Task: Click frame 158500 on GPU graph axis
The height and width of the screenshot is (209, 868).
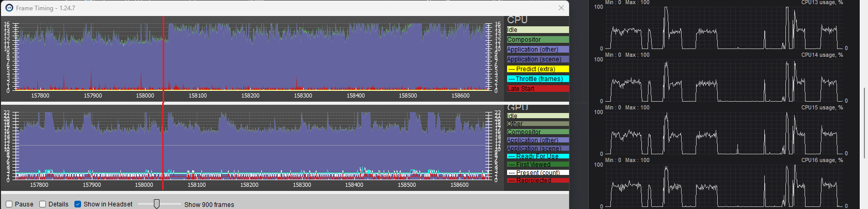Action: [407, 185]
